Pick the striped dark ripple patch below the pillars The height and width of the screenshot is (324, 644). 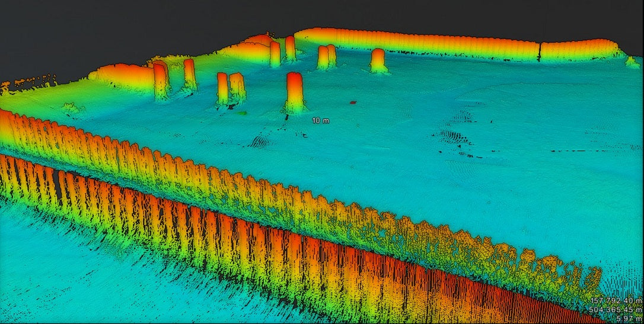(259, 141)
